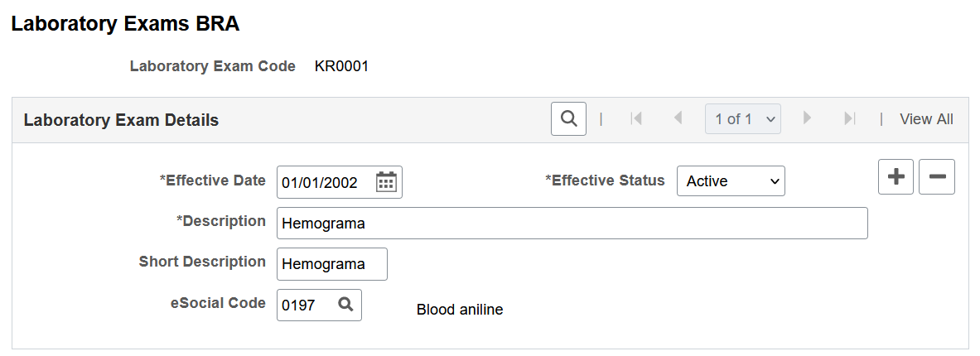Viewport: 980px width, 356px height.
Task: Click the Laboratory Exams BRA page title
Action: pyautogui.click(x=125, y=24)
